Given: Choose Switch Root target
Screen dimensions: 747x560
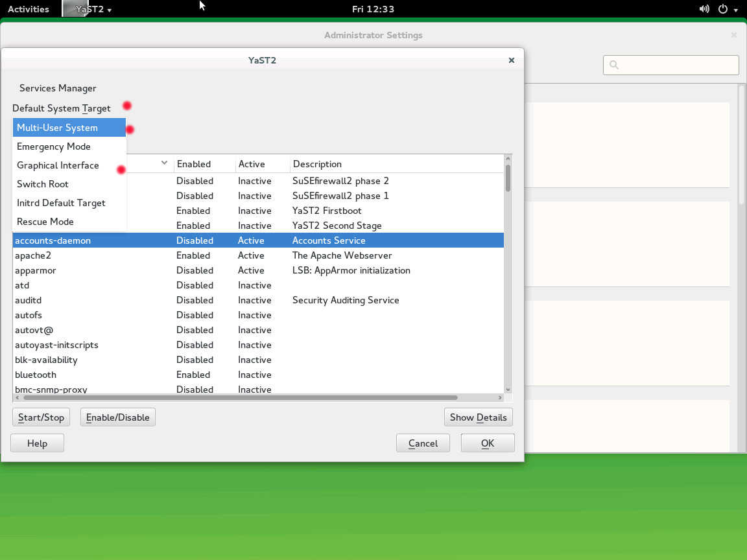Looking at the screenshot, I should (69, 184).
